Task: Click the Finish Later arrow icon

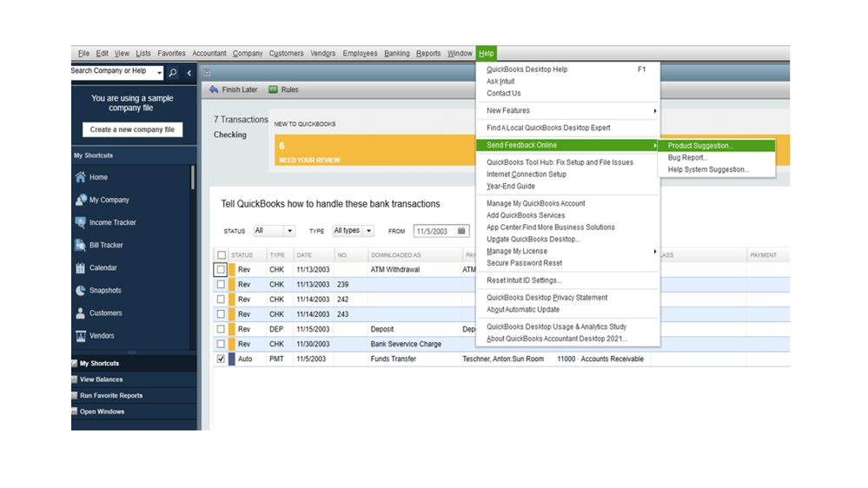Action: coord(214,89)
